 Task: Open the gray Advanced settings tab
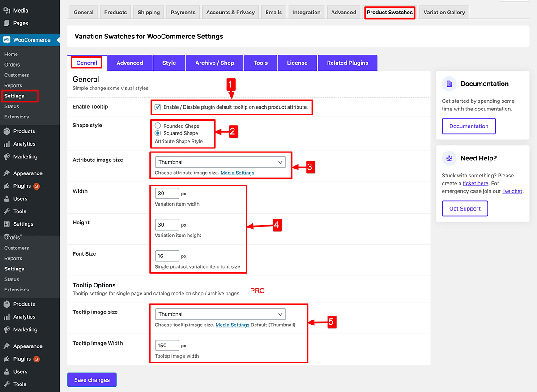click(x=344, y=13)
